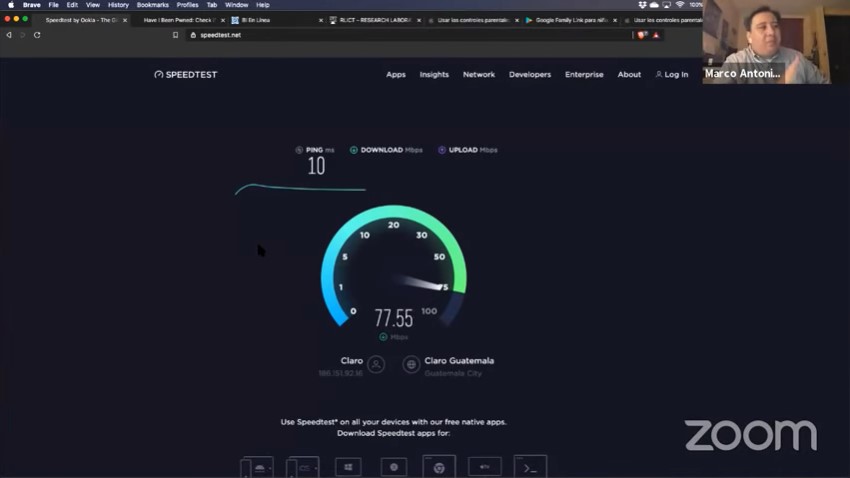
Task: Open the Android app download icon
Action: [x=257, y=467]
